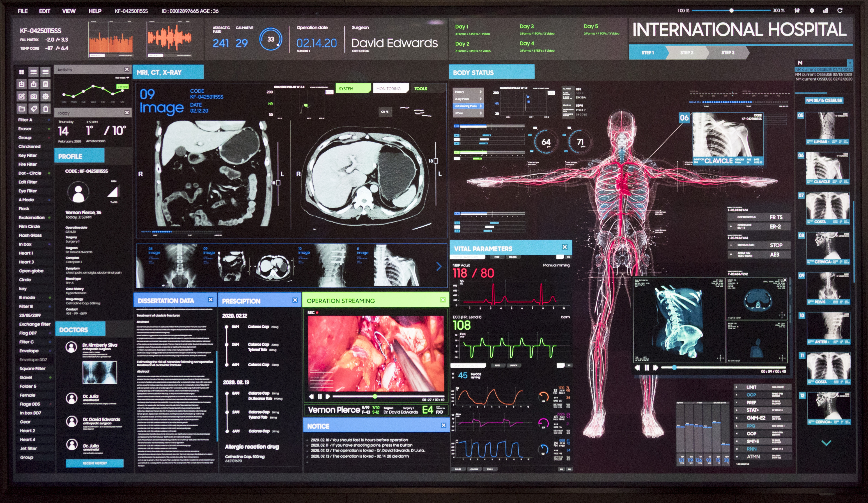Click the trash delete icon
Screen dimensions: 868x503
coord(45,109)
